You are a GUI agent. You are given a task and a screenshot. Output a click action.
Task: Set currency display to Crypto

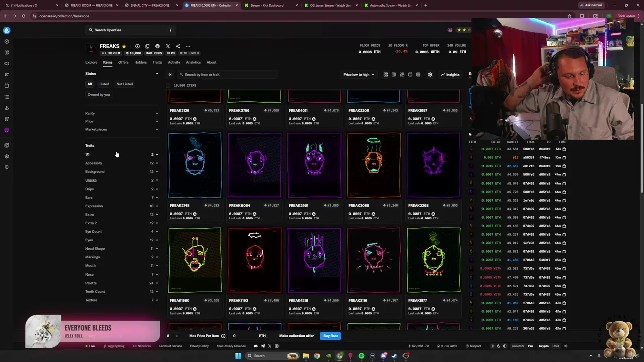[544, 346]
